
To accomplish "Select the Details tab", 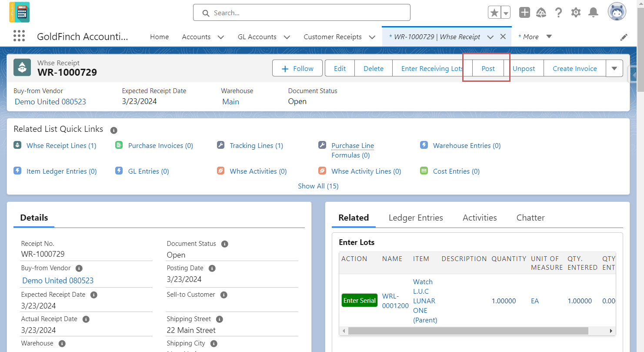I will tap(34, 218).
